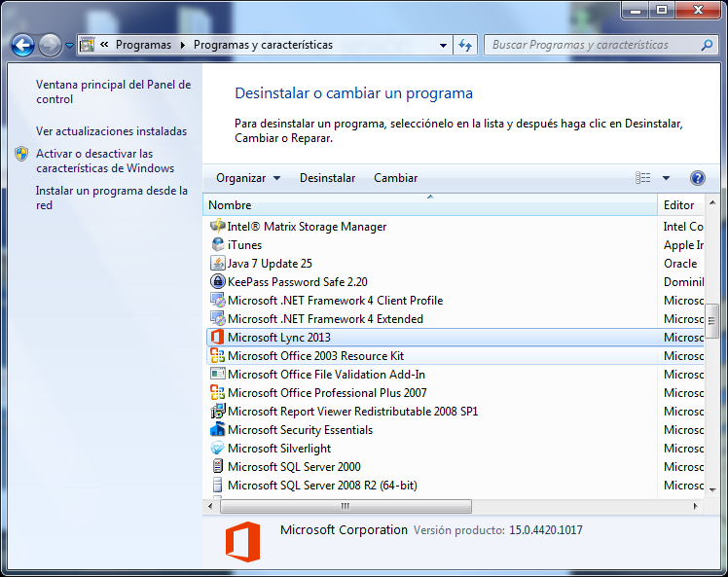The width and height of the screenshot is (728, 577).
Task: Click the KeePass Password Safe lock icon
Action: coord(218,282)
